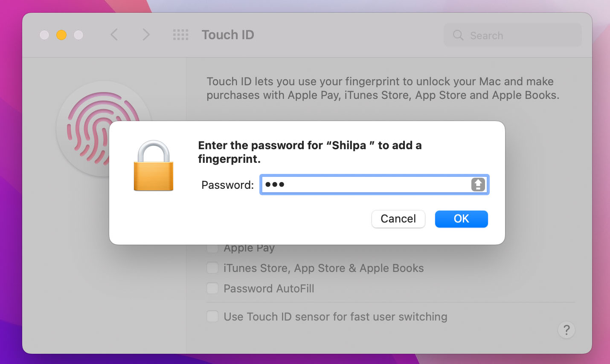Click the Search field
This screenshot has height=364, width=610.
(512, 35)
